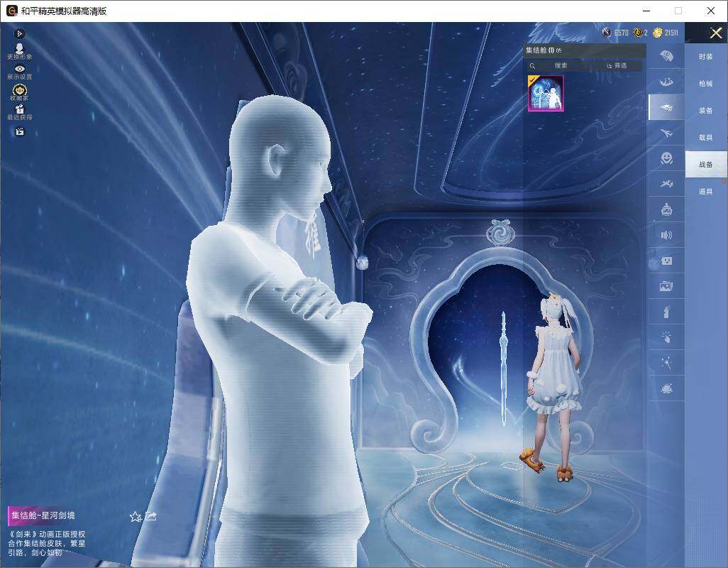The height and width of the screenshot is (568, 728).
Task: Open 展示设置 eye display settings
Action: (19, 72)
